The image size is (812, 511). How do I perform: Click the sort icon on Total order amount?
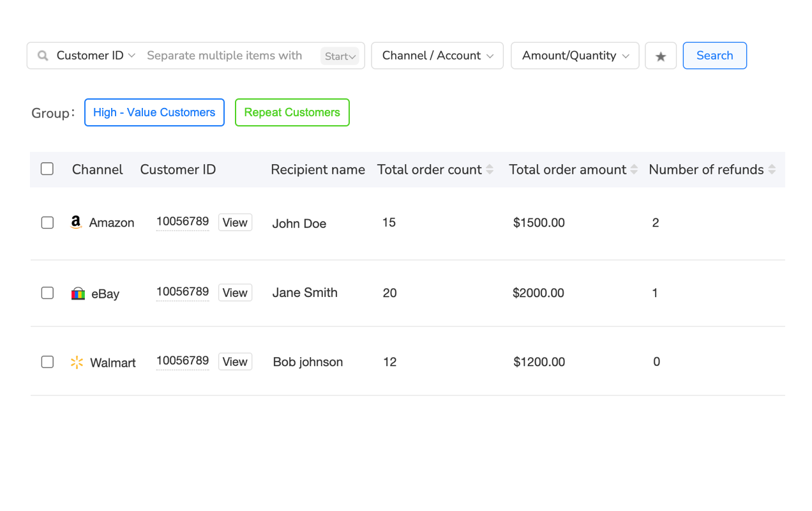[x=635, y=169]
